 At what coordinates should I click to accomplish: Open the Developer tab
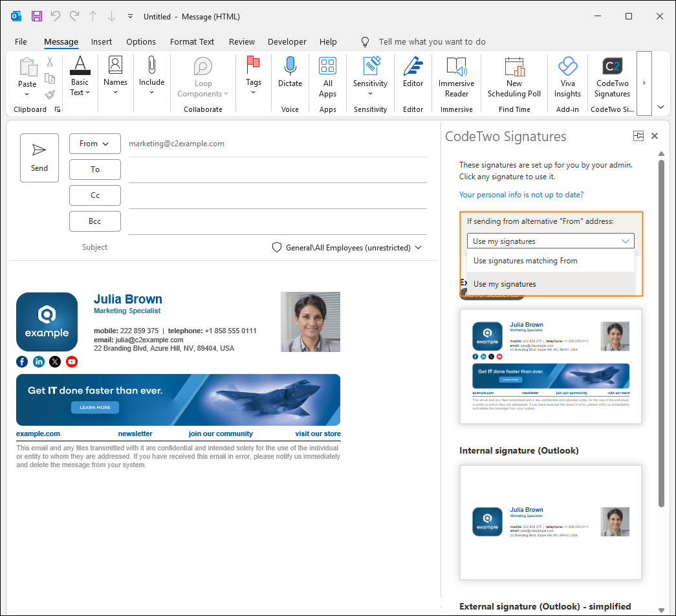click(287, 42)
